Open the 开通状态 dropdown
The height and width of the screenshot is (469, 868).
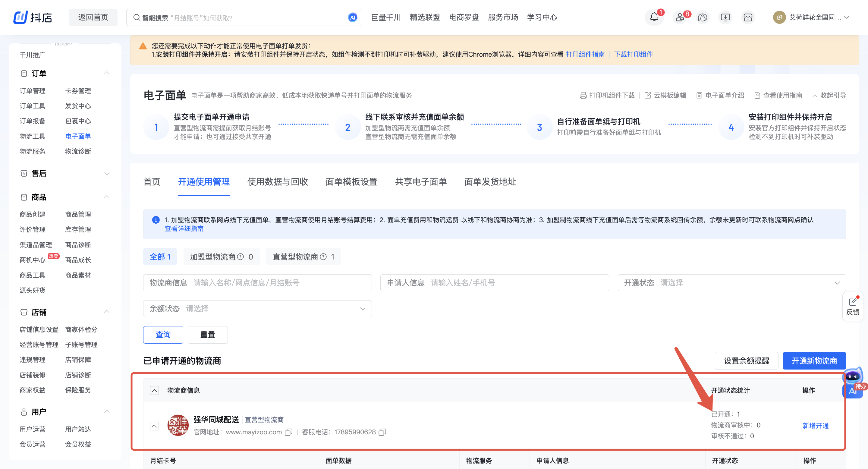point(731,283)
